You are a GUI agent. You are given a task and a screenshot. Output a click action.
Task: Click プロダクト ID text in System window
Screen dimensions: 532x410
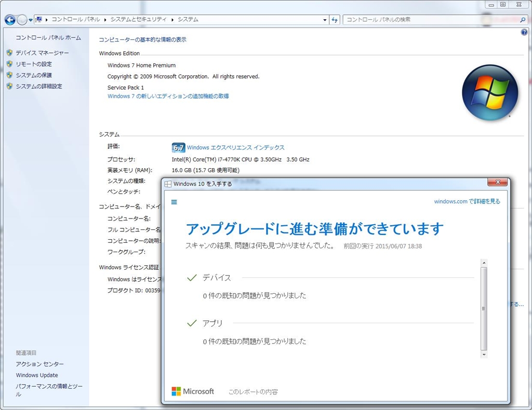coord(135,291)
